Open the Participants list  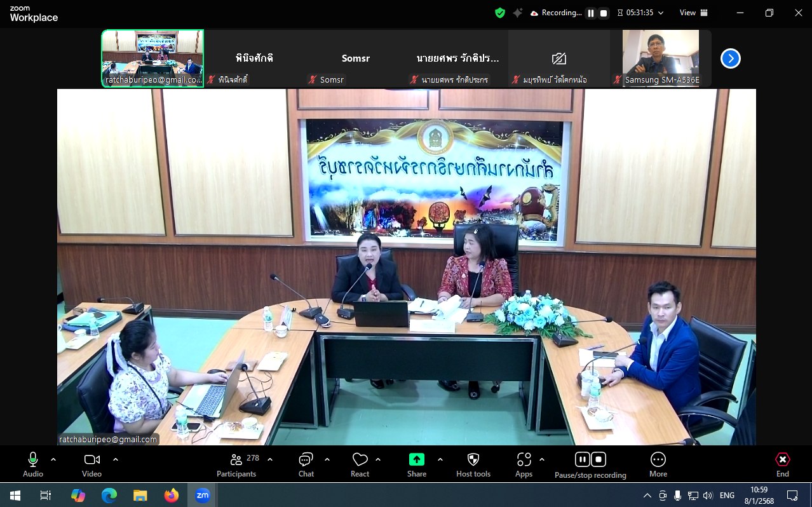(236, 464)
